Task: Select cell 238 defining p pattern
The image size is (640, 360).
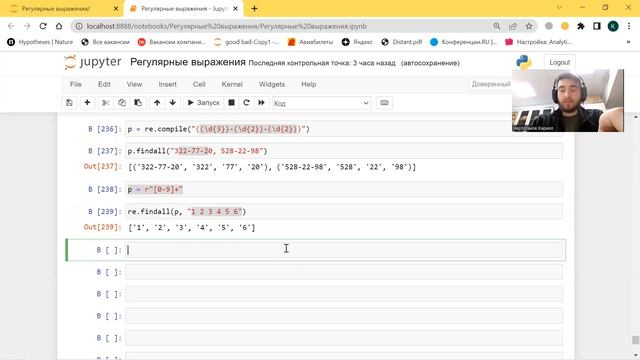Action: tap(344, 189)
